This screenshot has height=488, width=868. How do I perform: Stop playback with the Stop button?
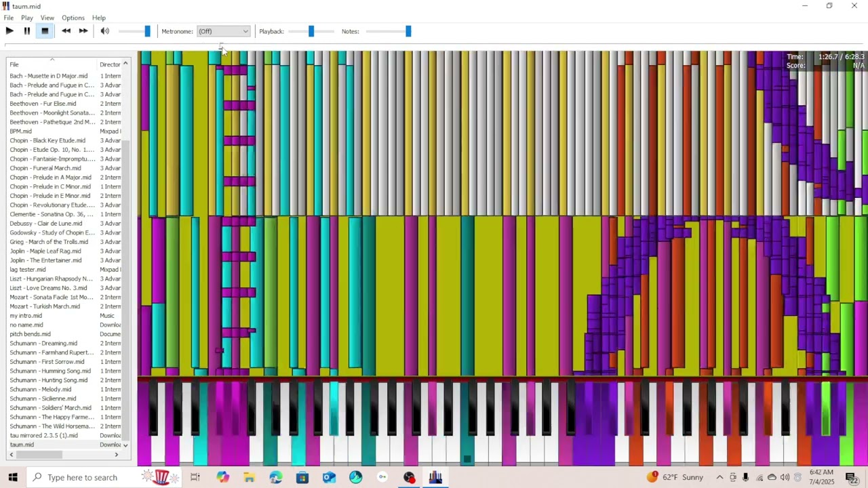click(x=45, y=31)
